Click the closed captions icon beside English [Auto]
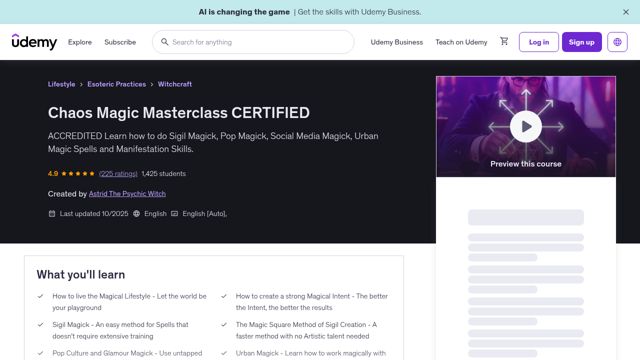The height and width of the screenshot is (360, 640). pos(174,213)
